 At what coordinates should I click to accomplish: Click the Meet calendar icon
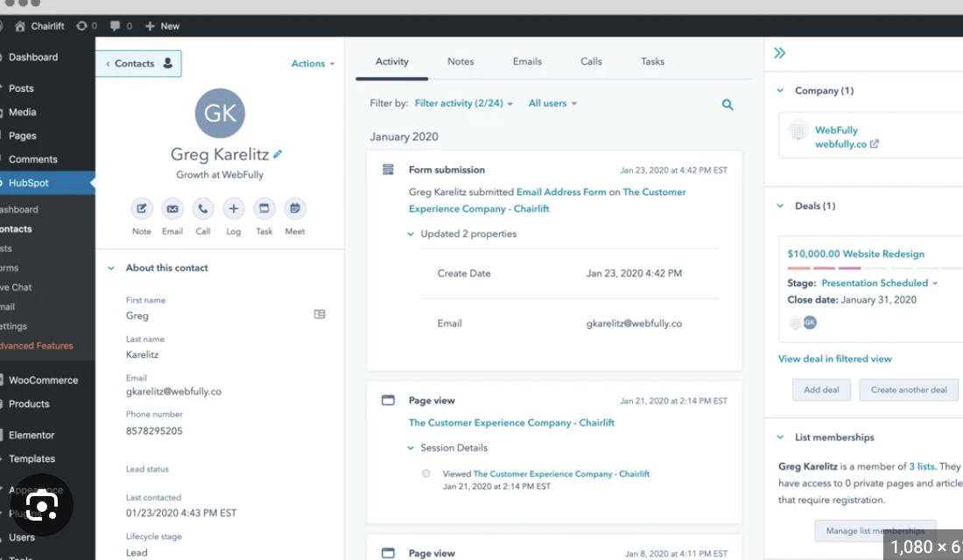(x=295, y=209)
